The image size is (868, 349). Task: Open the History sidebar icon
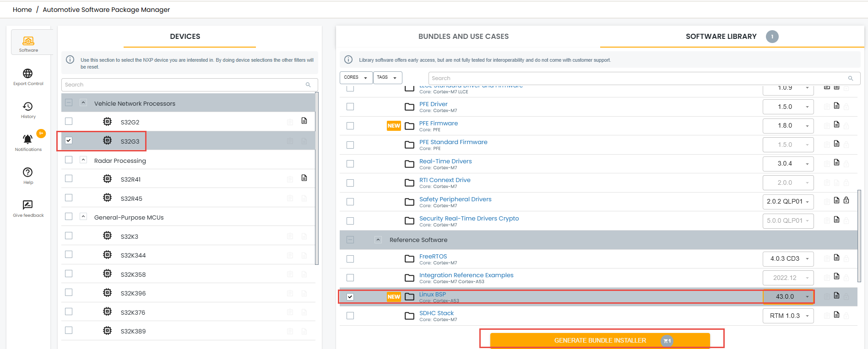click(x=28, y=107)
